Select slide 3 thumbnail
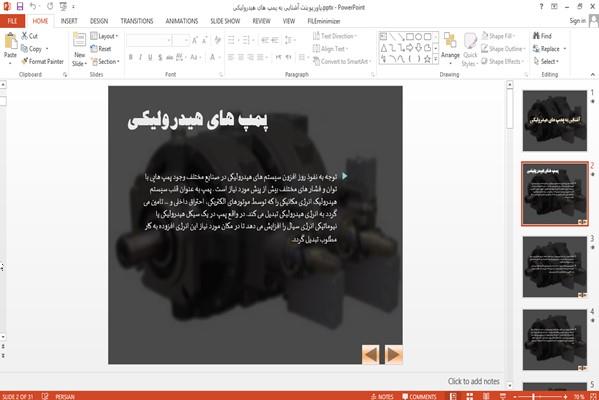 click(x=555, y=266)
